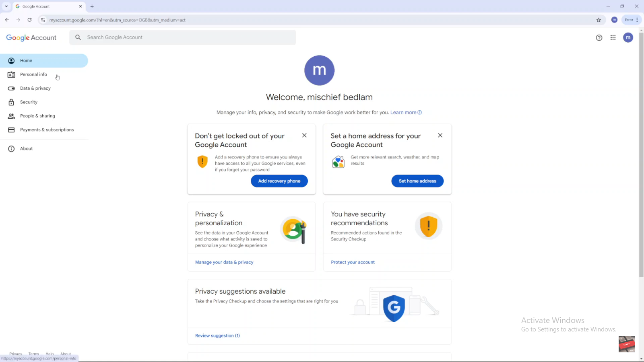
Task: Open Manage your data & privacy link
Action: coord(224,262)
